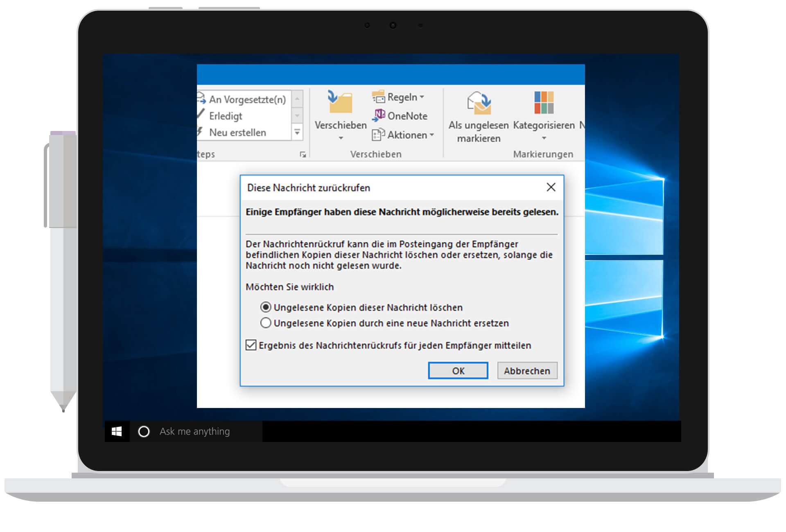The width and height of the screenshot is (786, 532).
Task: Click the Verschieben folder icon
Action: pyautogui.click(x=340, y=102)
